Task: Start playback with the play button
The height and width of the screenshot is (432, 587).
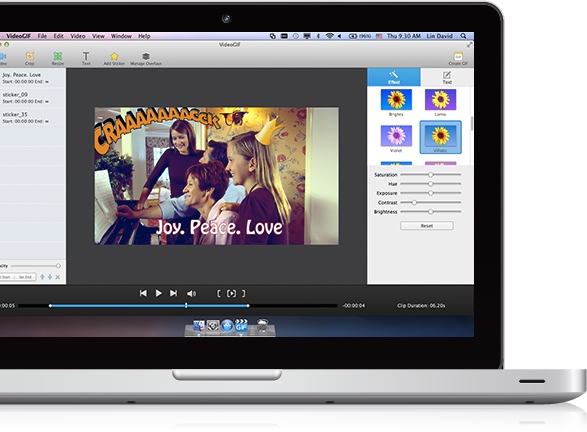Action: click(158, 293)
